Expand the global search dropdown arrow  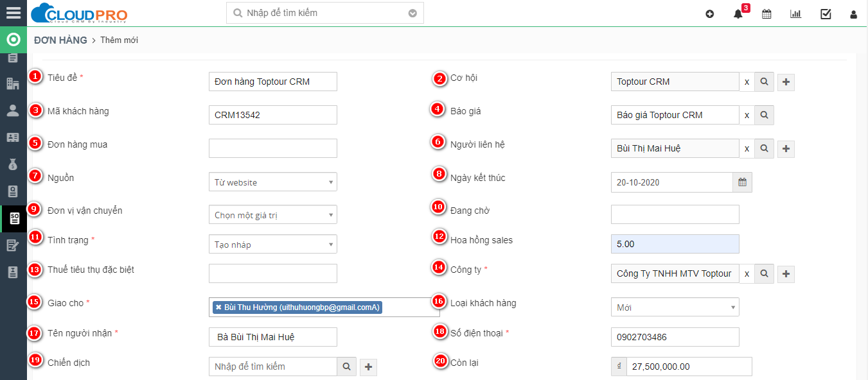coord(412,13)
